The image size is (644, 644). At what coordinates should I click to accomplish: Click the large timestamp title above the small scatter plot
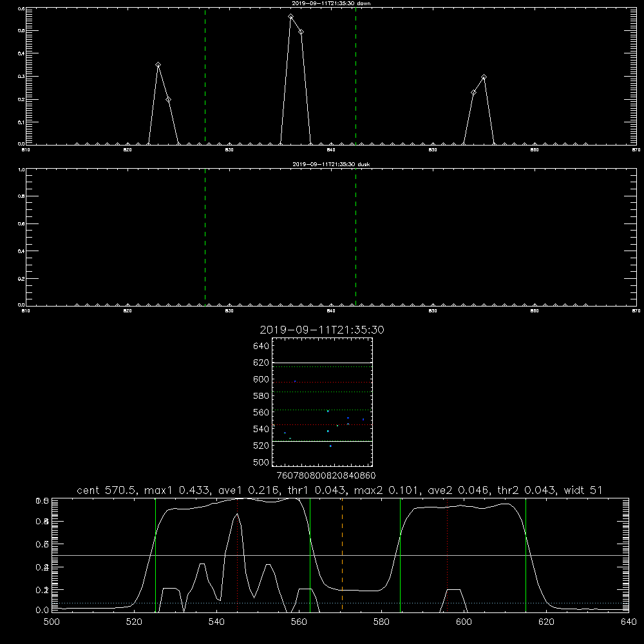click(322, 330)
